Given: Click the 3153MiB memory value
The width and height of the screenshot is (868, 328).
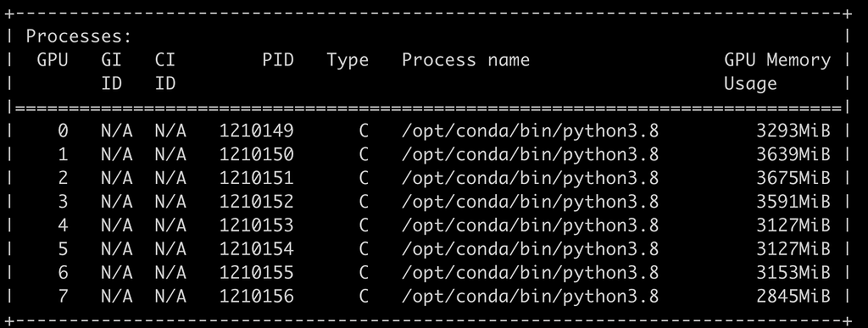Looking at the screenshot, I should 793,273.
